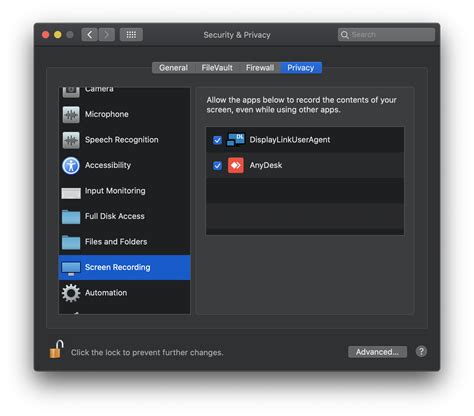474x416 pixels.
Task: Select the Files and Folders folder icon
Action: (71, 242)
